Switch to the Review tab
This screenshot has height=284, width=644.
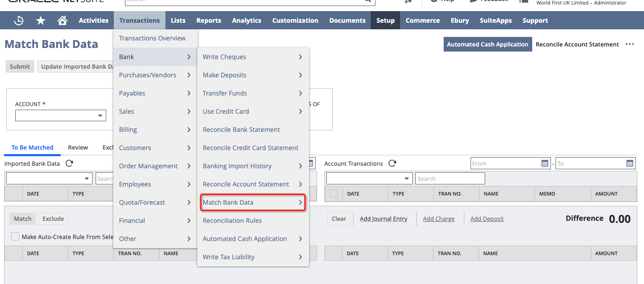tap(78, 148)
